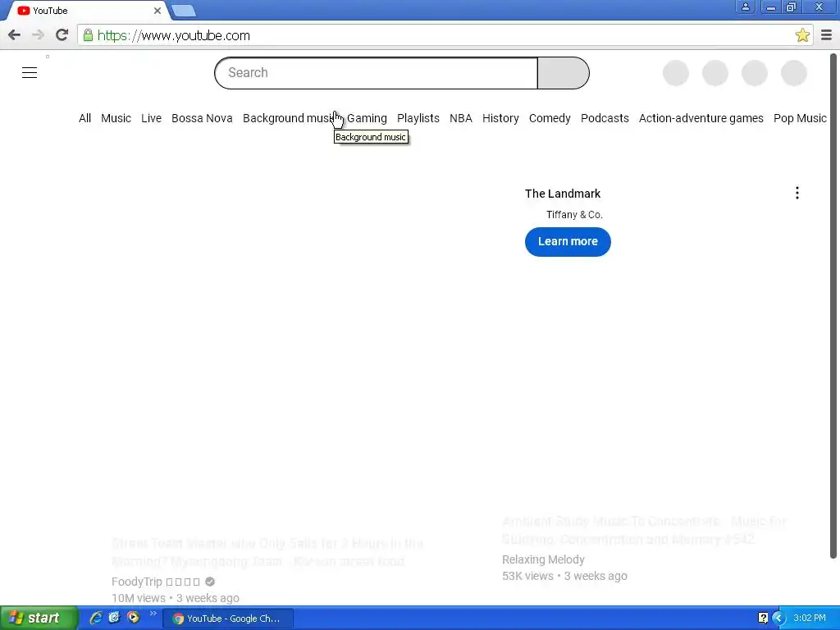Open the Street Toast Master video title
Image resolution: width=840 pixels, height=630 pixels.
(x=268, y=552)
